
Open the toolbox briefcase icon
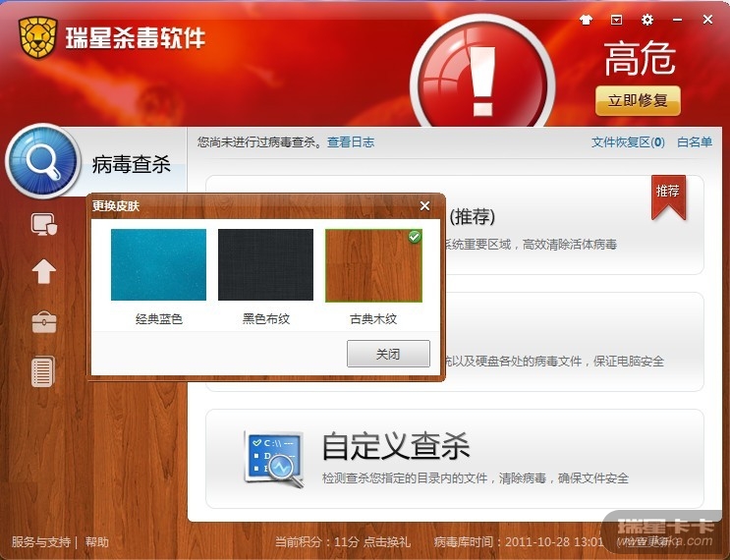[x=44, y=322]
